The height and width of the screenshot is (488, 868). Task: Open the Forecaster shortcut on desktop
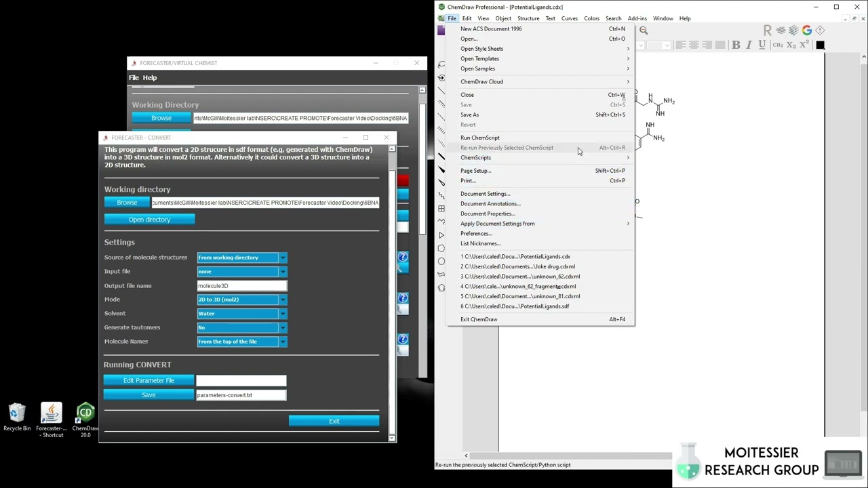point(52,420)
